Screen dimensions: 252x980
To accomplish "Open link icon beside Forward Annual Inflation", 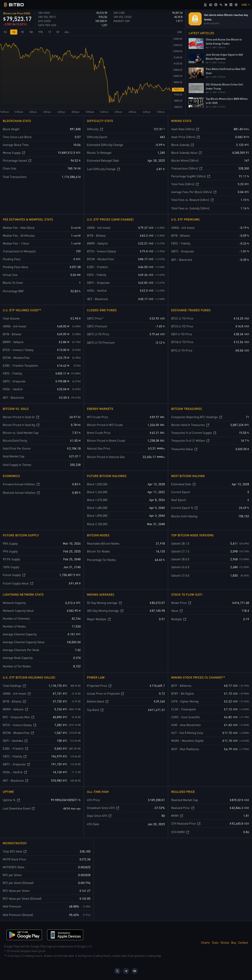I will (38, 484).
